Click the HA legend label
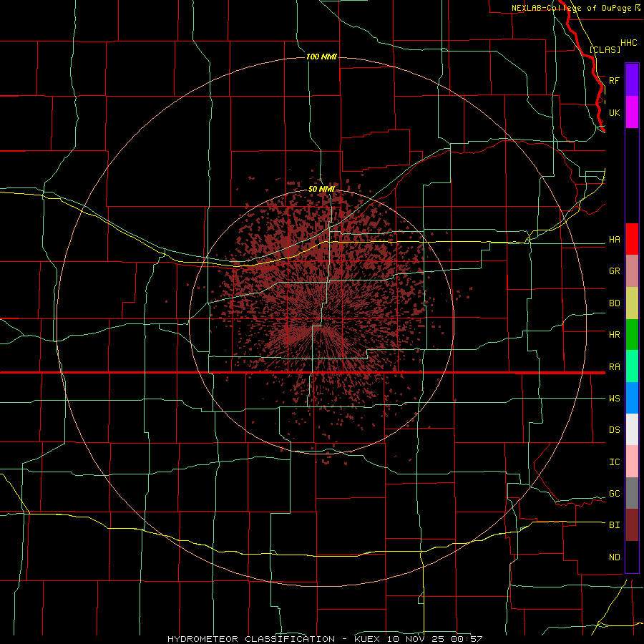This screenshot has height=644, width=644. click(615, 240)
